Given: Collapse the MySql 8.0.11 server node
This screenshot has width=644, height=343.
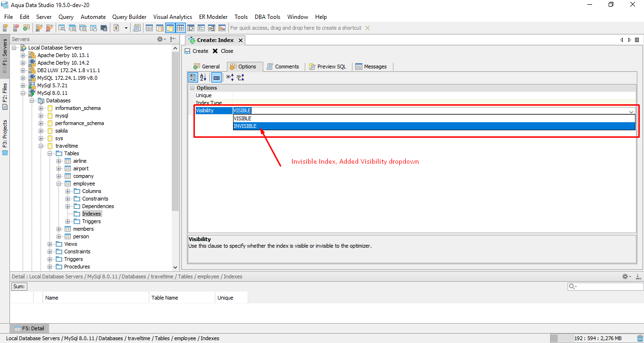Looking at the screenshot, I should [x=23, y=93].
